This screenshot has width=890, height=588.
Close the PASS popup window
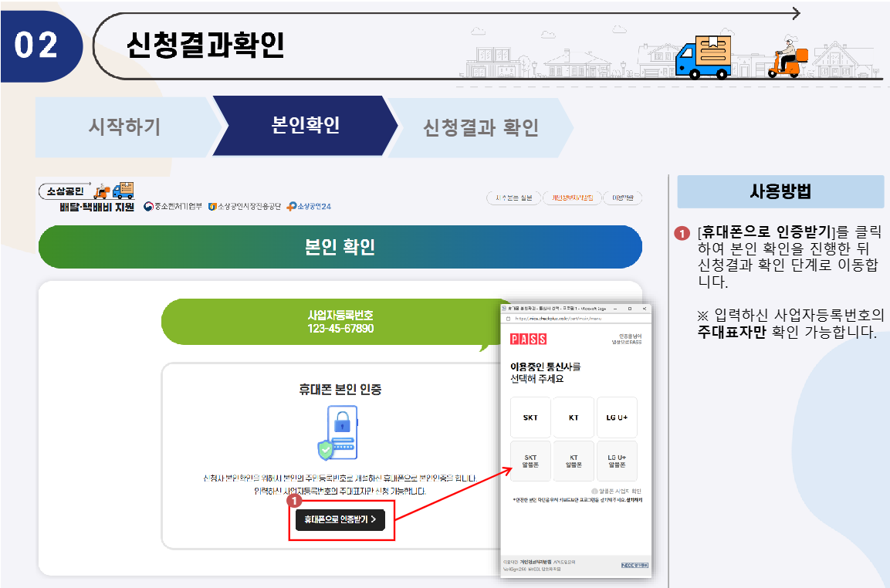645,308
